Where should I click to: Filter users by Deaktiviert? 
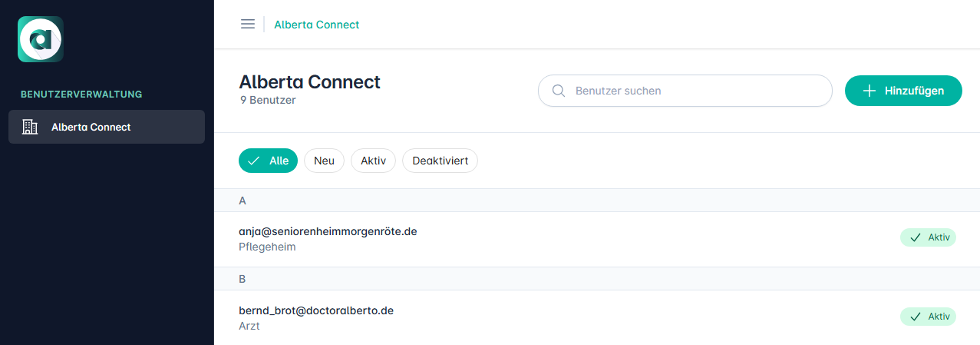440,161
